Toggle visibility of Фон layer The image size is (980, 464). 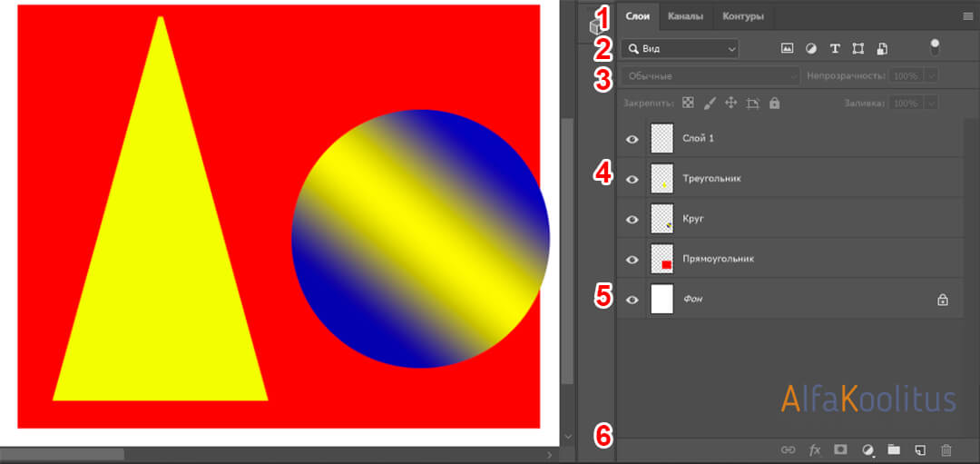pos(632,300)
